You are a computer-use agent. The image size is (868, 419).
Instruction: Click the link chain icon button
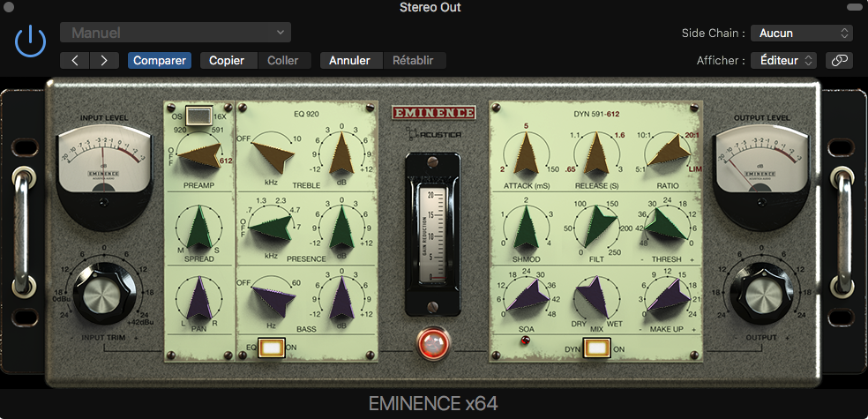tap(839, 60)
